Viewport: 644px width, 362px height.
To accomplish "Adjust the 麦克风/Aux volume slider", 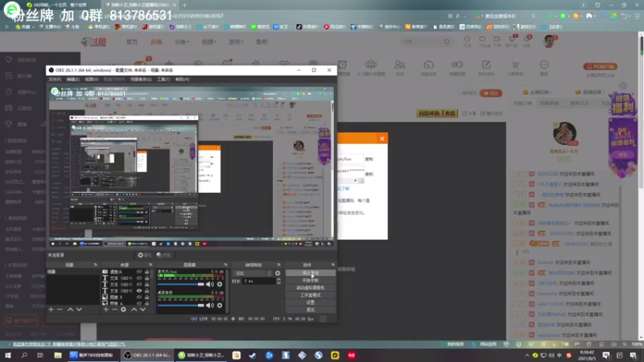I will tap(180, 284).
